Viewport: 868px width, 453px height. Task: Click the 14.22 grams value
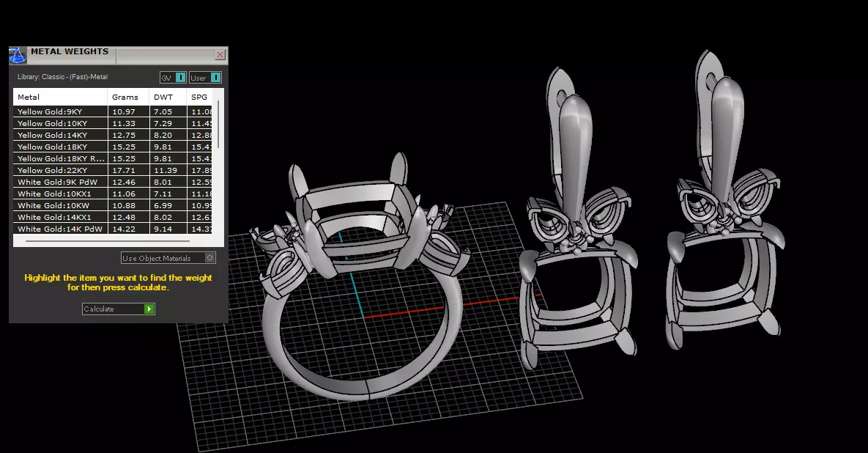(124, 229)
